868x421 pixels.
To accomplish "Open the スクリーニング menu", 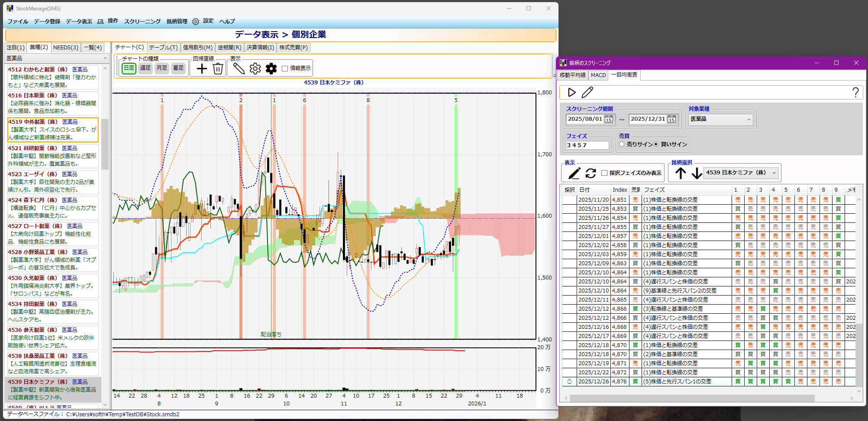I will [142, 22].
